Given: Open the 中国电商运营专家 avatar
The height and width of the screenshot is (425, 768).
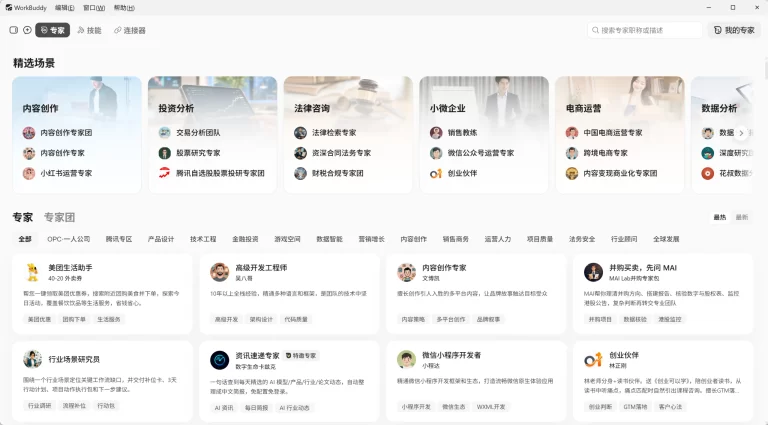Looking at the screenshot, I should 572,133.
